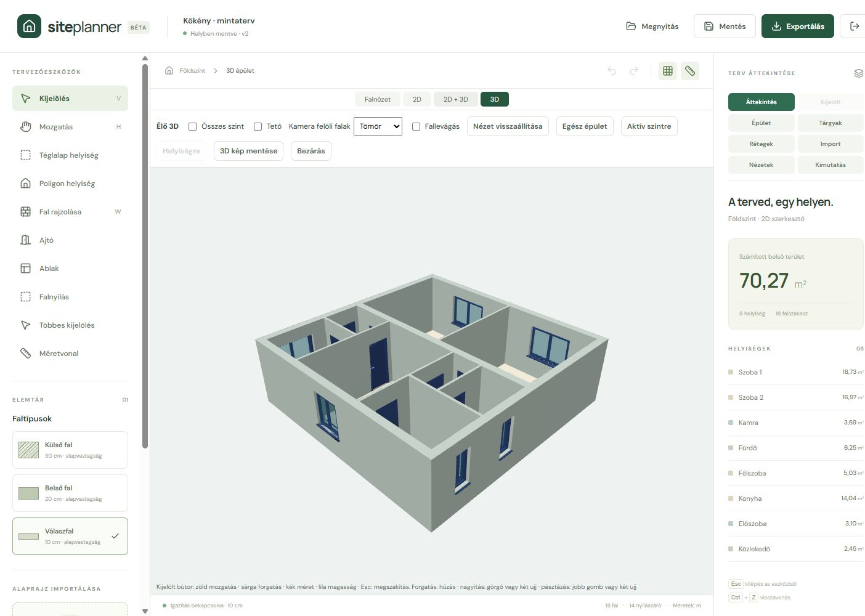Pick the Poligon helyiség tool
865x616 pixels.
point(70,184)
